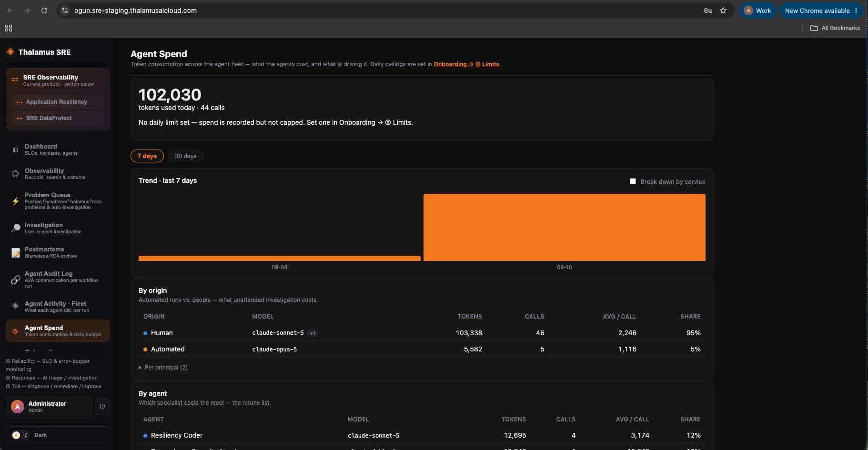Enable Break down by service checkbox
Viewport: 868px width, 450px height.
click(x=633, y=181)
